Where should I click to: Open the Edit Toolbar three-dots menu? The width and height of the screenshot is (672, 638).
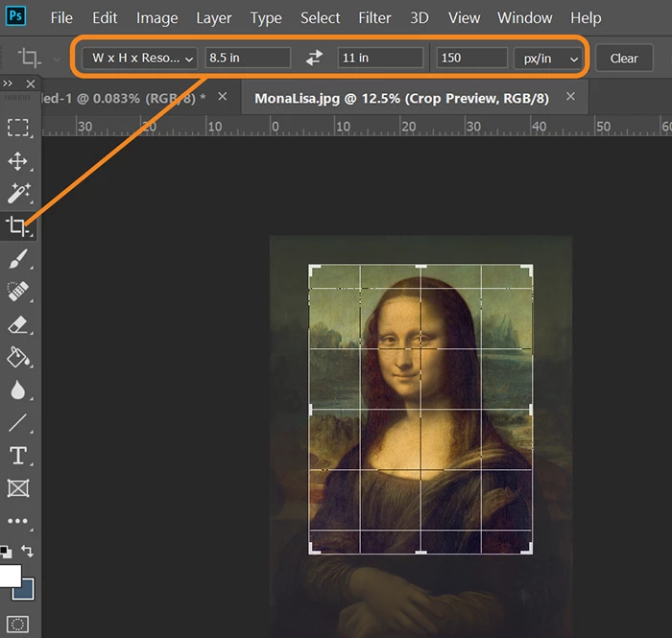(17, 521)
